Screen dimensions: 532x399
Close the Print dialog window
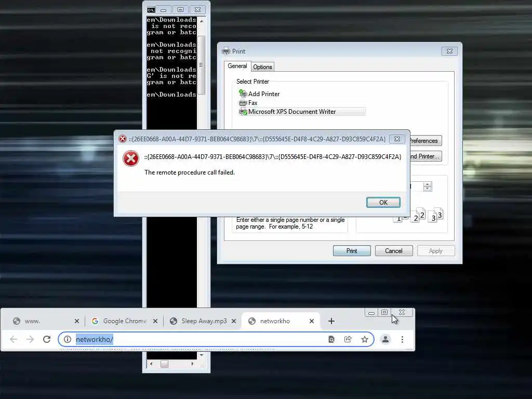[449, 51]
